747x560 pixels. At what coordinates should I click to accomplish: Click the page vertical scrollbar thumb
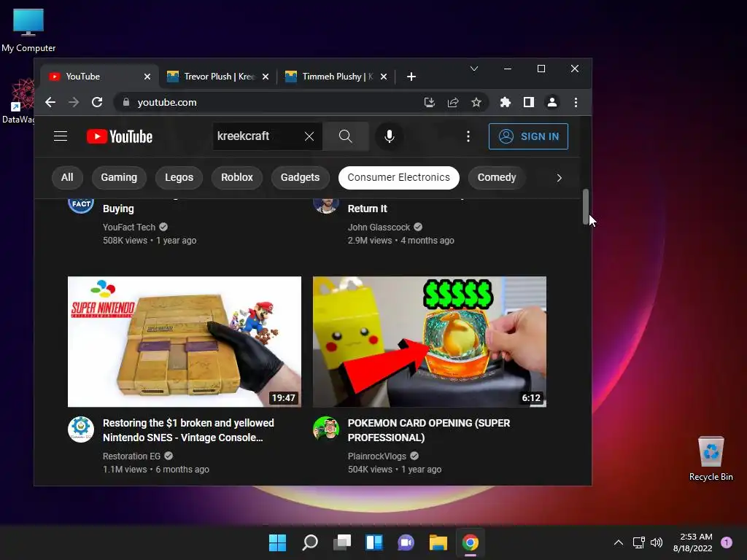586,206
